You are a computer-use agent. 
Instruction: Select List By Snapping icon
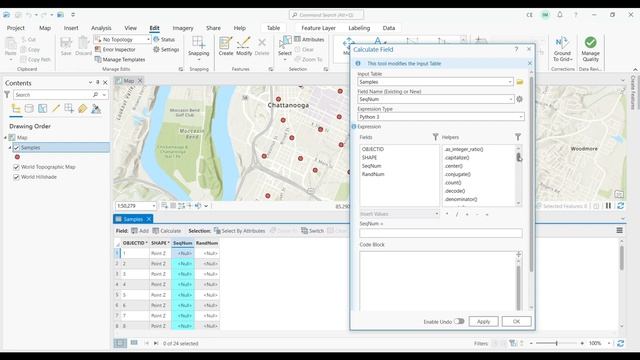click(69, 109)
